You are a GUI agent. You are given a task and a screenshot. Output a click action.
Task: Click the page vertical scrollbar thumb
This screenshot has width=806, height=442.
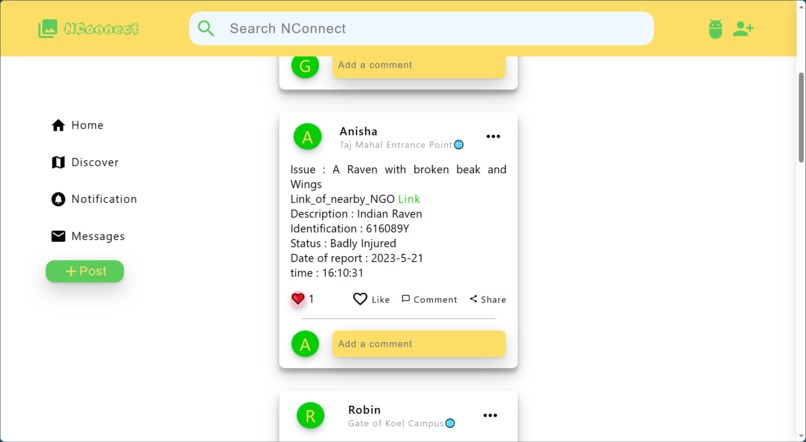click(801, 118)
